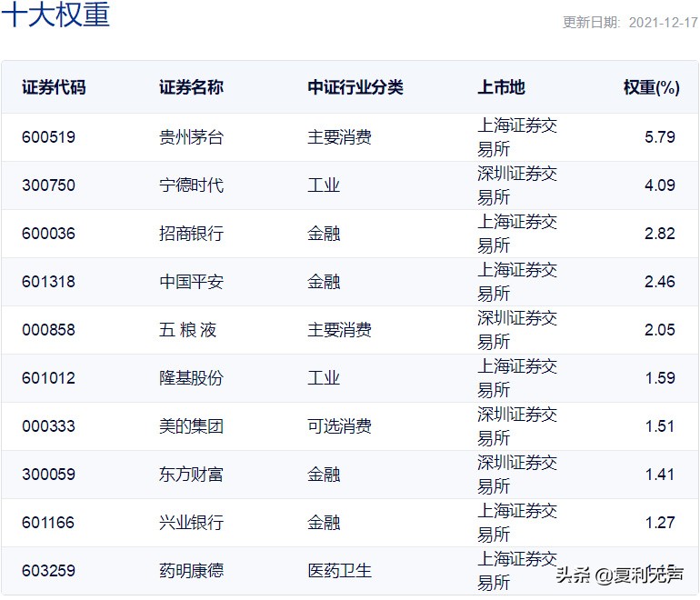Click 深圳证券交易所 in the 美的集团 row
The width and height of the screenshot is (700, 600).
[x=517, y=426]
